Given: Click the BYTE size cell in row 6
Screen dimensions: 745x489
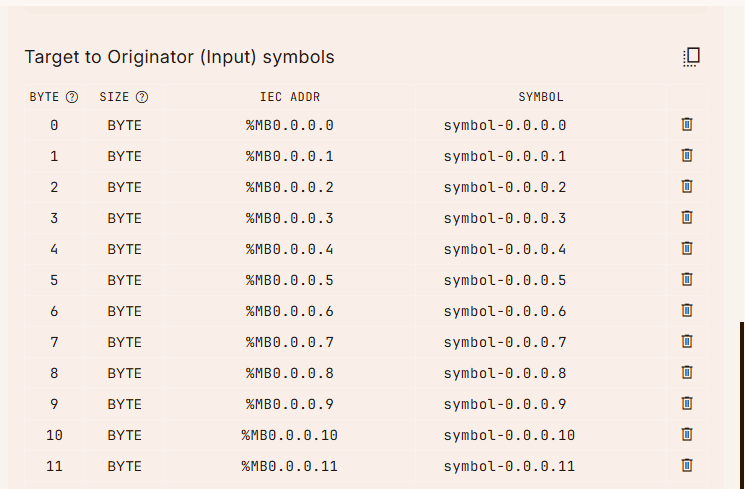Looking at the screenshot, I should 125,311.
